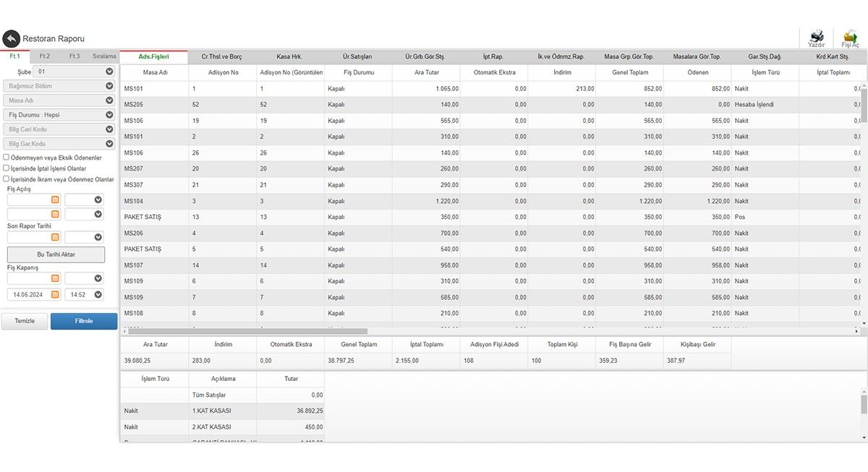Click the Bu Tarihi Aktar button

pyautogui.click(x=56, y=254)
